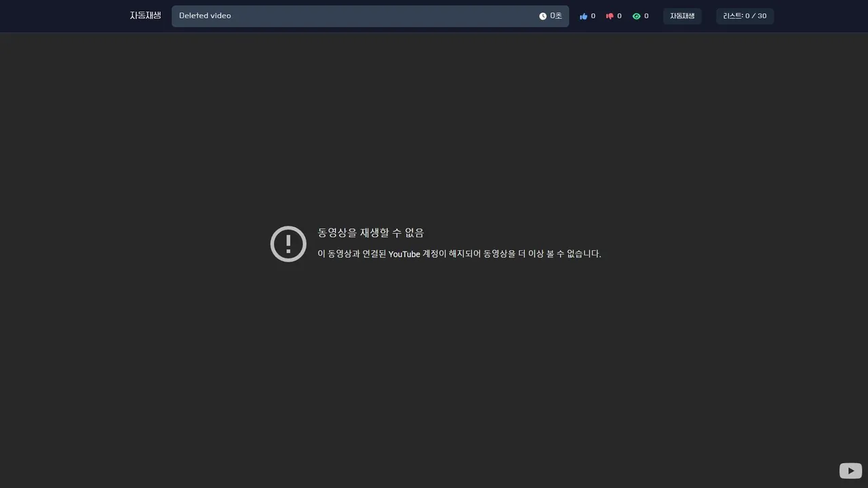The height and width of the screenshot is (488, 868).
Task: Toggle the 자동재생 autoplay button
Action: coord(682,16)
